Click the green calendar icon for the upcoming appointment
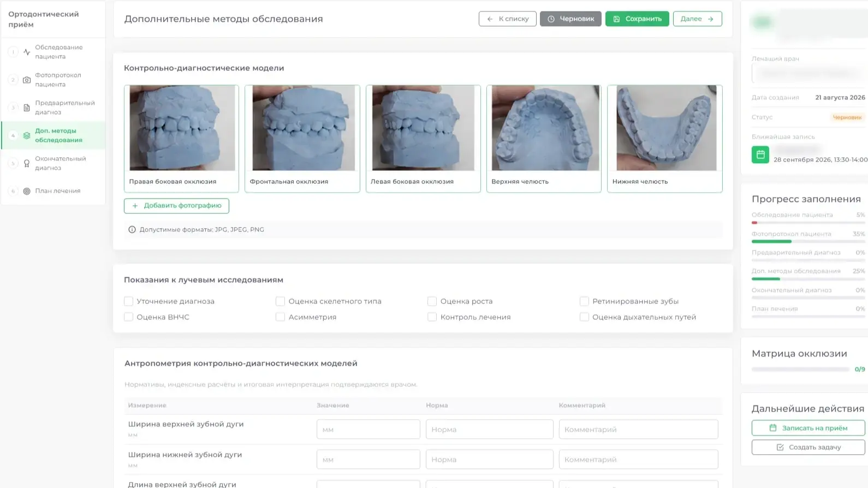Viewport: 868px width, 488px height. coord(760,154)
